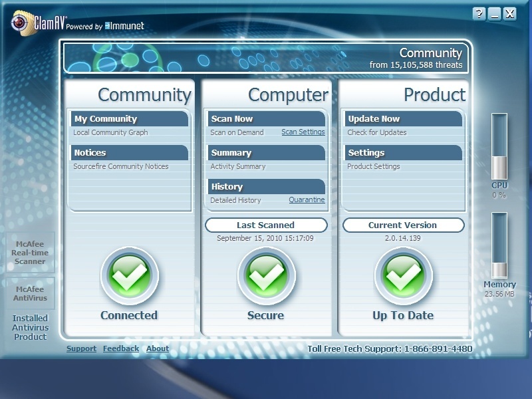Click the Community threats banner

(267, 58)
